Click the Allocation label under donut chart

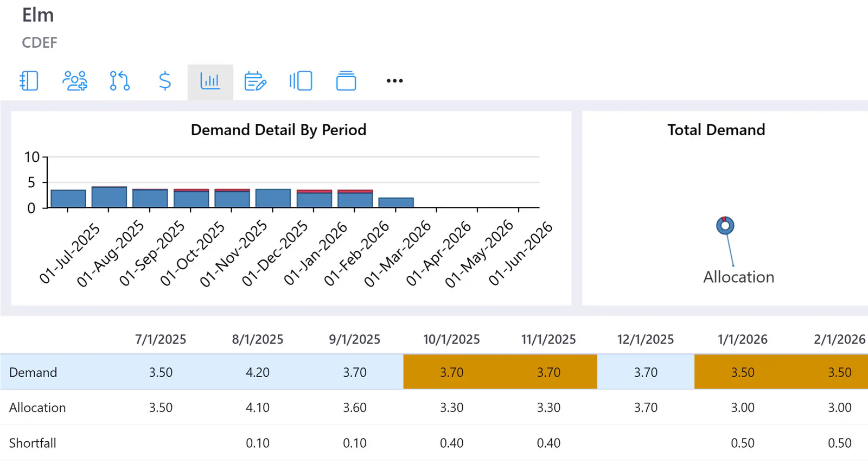click(x=738, y=277)
